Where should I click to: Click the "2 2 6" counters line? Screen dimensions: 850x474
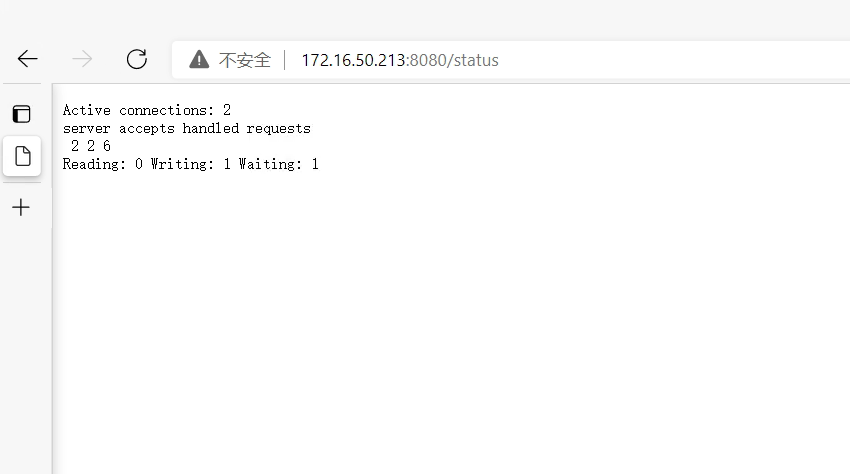click(x=91, y=146)
